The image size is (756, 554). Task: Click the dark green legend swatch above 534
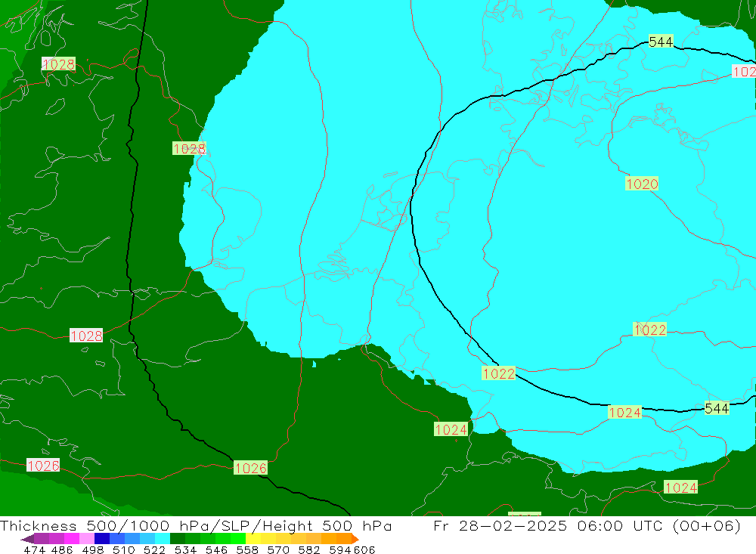click(178, 539)
